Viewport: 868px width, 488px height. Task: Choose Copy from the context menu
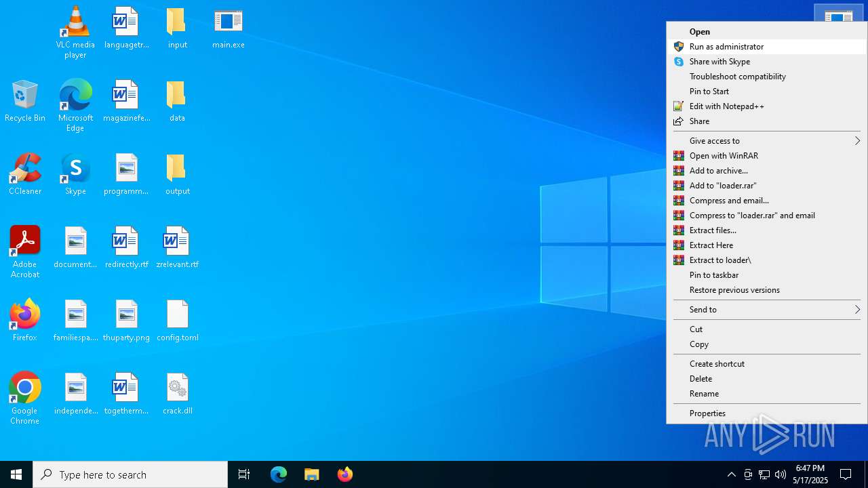(766, 344)
